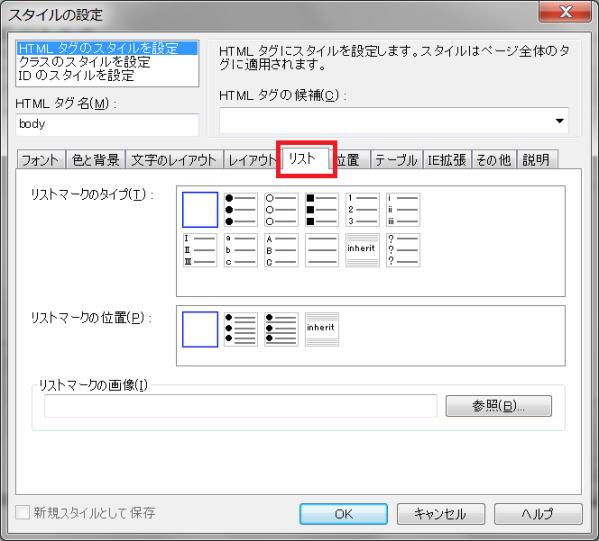Choose the upper-roman I II III list type
This screenshot has width=599, height=541.
pos(200,250)
